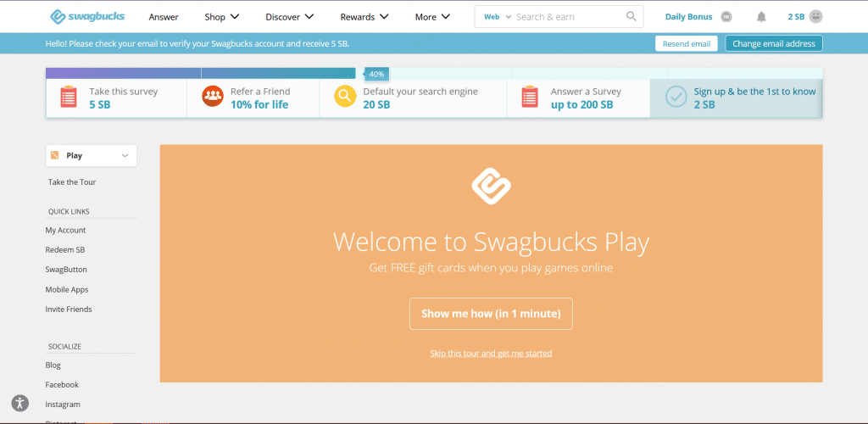This screenshot has width=868, height=424.
Task: Open the Swagbucks logo home link
Action: pos(87,17)
